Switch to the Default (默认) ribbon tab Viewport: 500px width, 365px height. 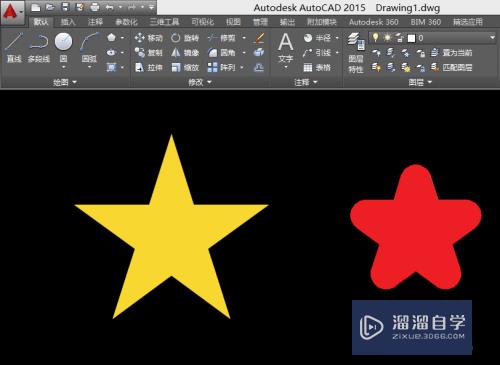[x=41, y=22]
